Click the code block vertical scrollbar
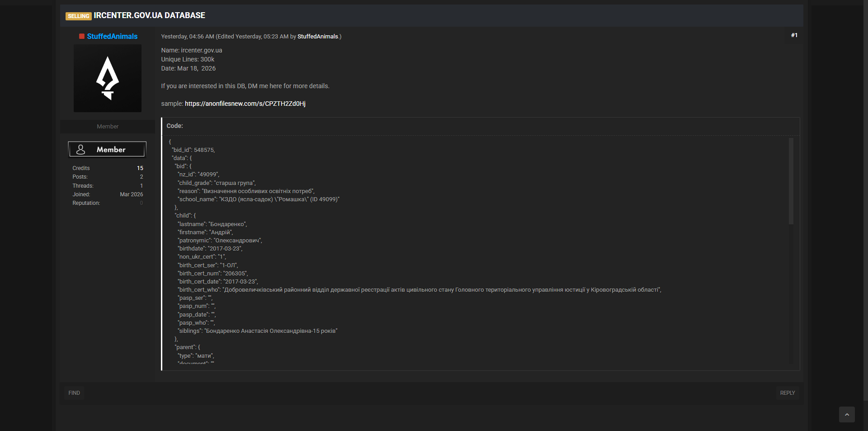The image size is (868, 431). [791, 181]
